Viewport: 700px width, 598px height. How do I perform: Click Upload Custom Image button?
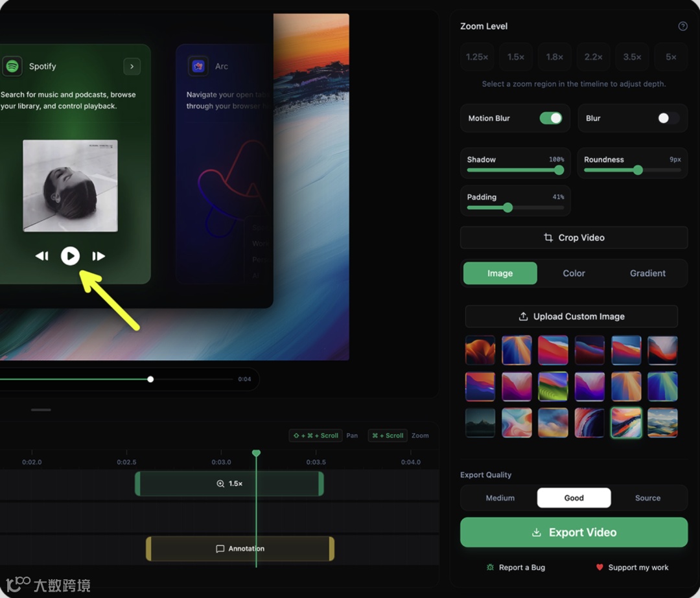[x=572, y=316]
